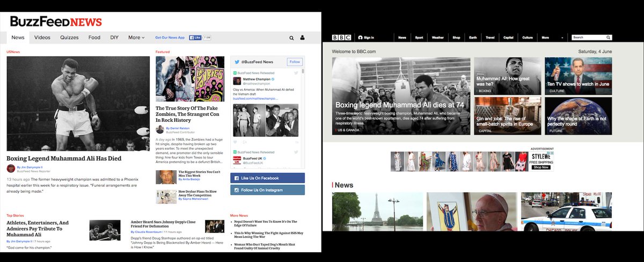
Task: Click the Eiffel Tower flood news thumbnail
Action: [x=377, y=212]
